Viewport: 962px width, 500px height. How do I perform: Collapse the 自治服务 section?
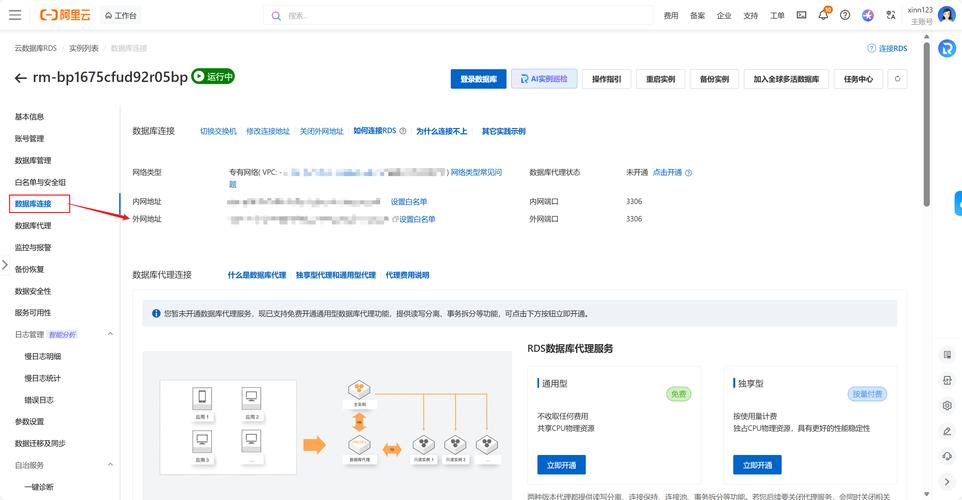(x=110, y=465)
